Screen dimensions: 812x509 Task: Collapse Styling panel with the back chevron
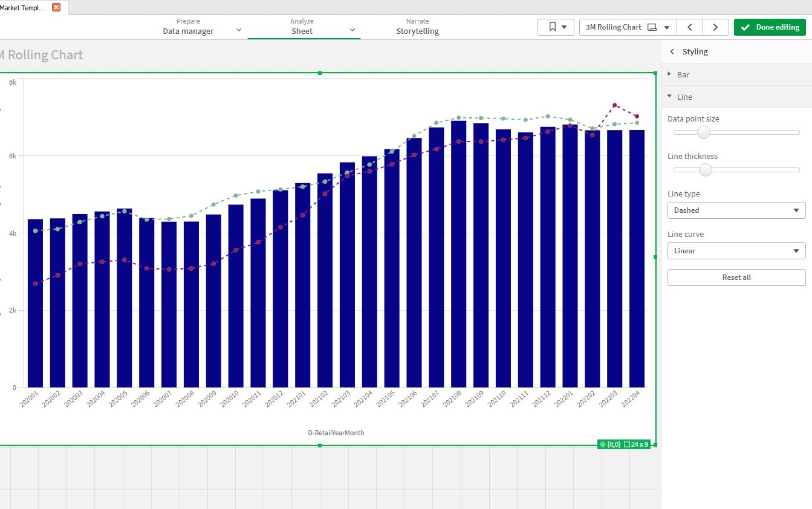pos(671,51)
